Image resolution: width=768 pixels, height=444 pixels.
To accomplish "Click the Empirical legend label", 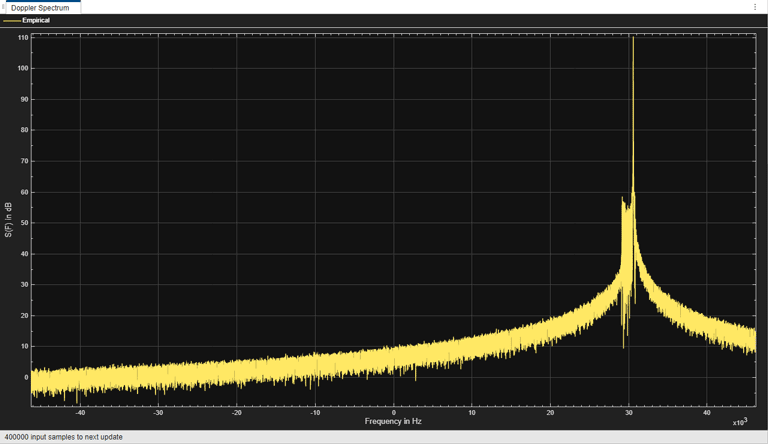I will [x=36, y=20].
